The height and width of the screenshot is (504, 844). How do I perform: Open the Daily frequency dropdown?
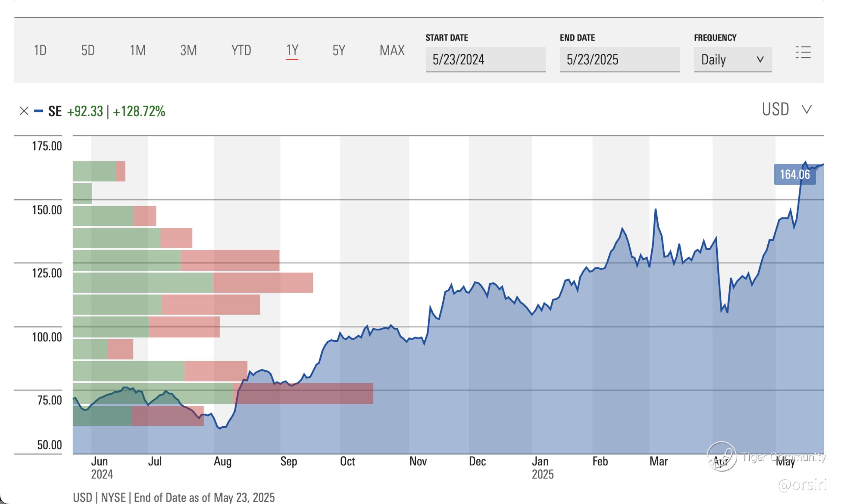point(733,60)
